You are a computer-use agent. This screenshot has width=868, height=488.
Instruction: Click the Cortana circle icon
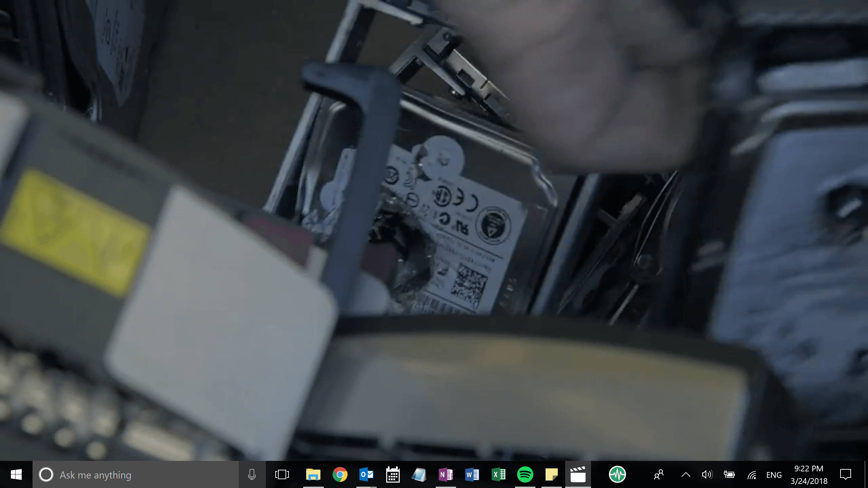[x=46, y=474]
